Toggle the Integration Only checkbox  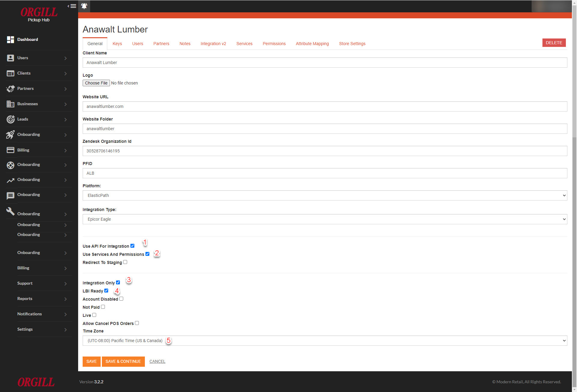pos(118,283)
